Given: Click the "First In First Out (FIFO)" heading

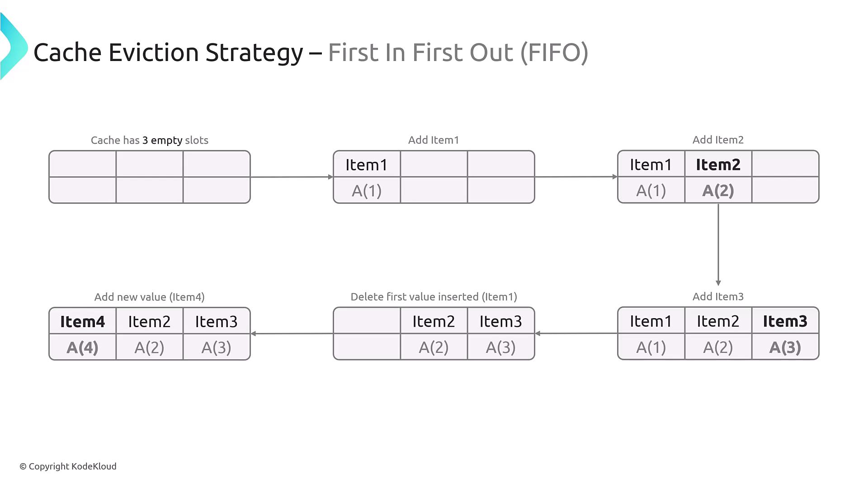Looking at the screenshot, I should point(458,52).
